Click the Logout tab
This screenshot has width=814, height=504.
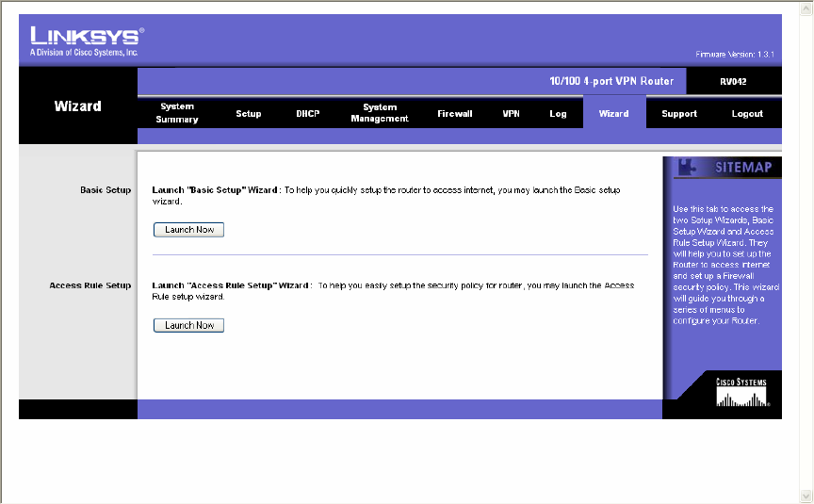pyautogui.click(x=747, y=114)
